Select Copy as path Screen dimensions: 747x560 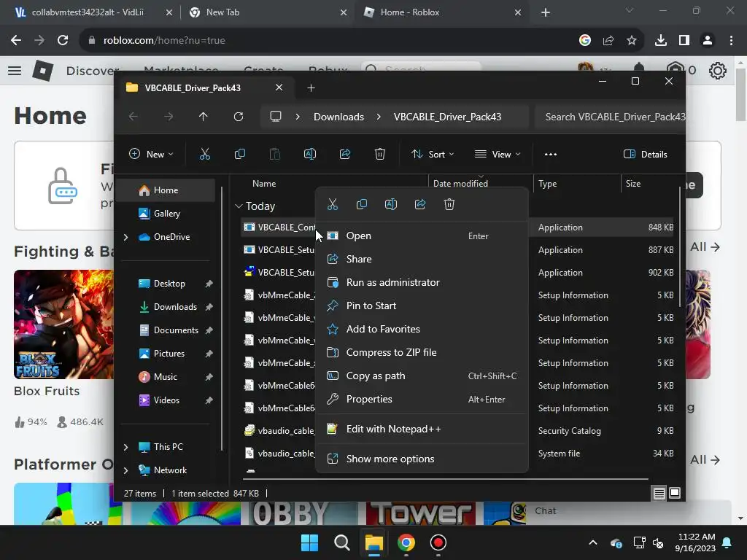click(422, 376)
